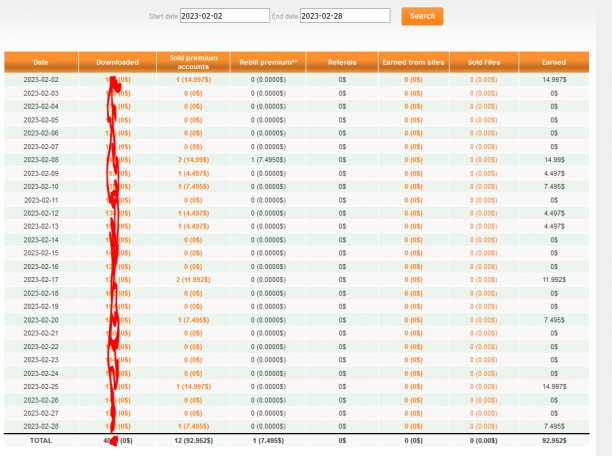Click the Date column header
Screen dimensions: 612x456
click(x=41, y=62)
